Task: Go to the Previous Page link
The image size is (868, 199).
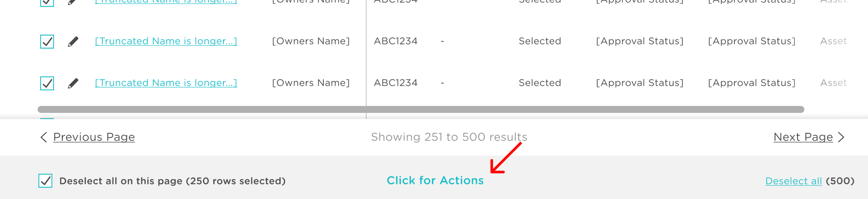Action: 94,137
